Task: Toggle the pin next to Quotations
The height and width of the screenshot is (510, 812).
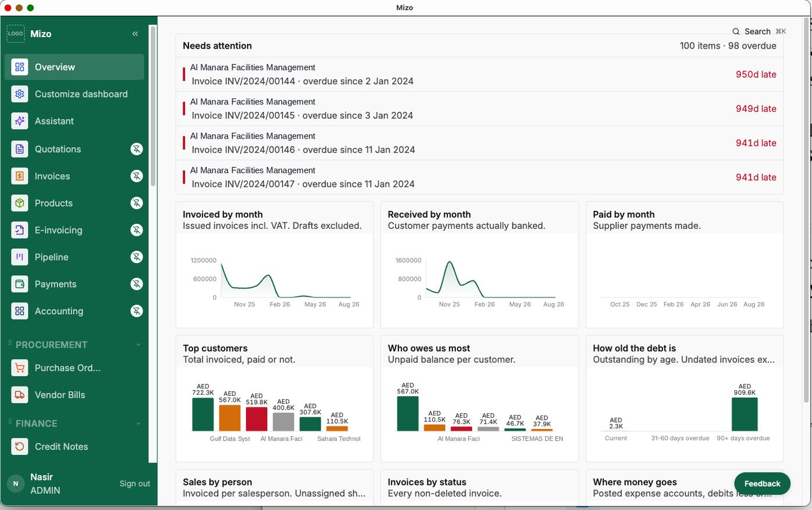Action: tap(137, 149)
